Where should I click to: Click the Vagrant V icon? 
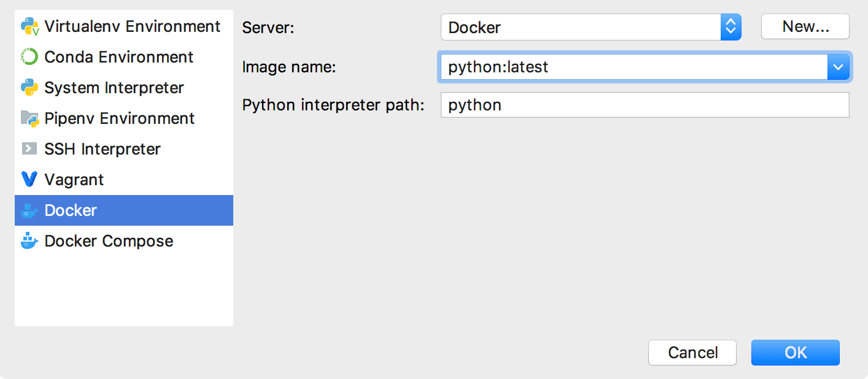29,179
